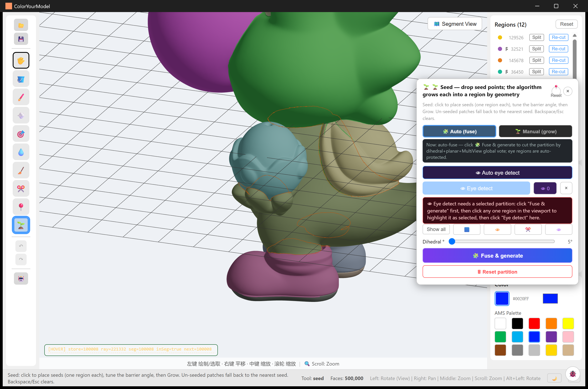Re-cut the region 32521
Screen dimensions: 588x389
[x=558, y=49]
